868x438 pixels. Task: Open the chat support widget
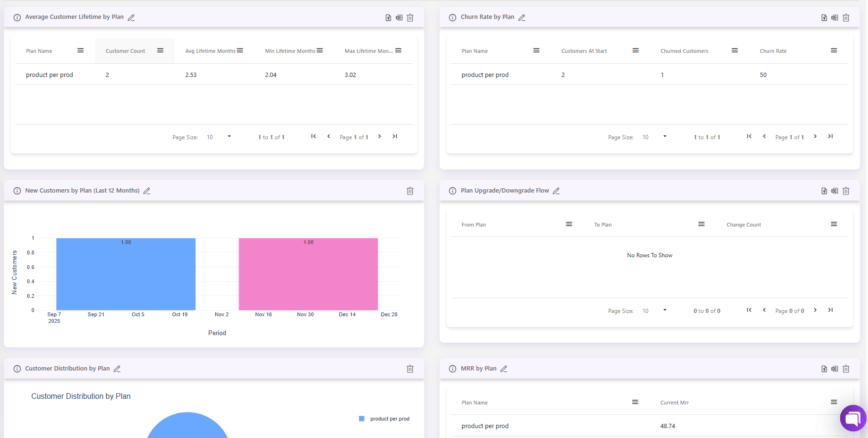pyautogui.click(x=853, y=418)
